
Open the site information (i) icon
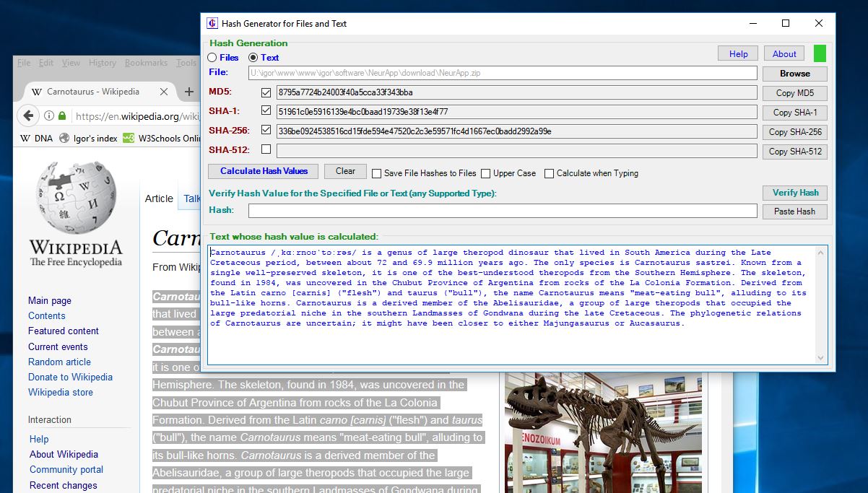click(x=47, y=115)
